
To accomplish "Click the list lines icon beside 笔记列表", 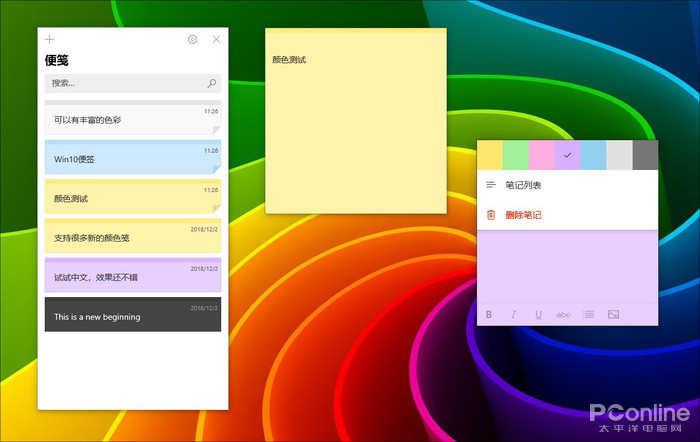I will coord(491,185).
